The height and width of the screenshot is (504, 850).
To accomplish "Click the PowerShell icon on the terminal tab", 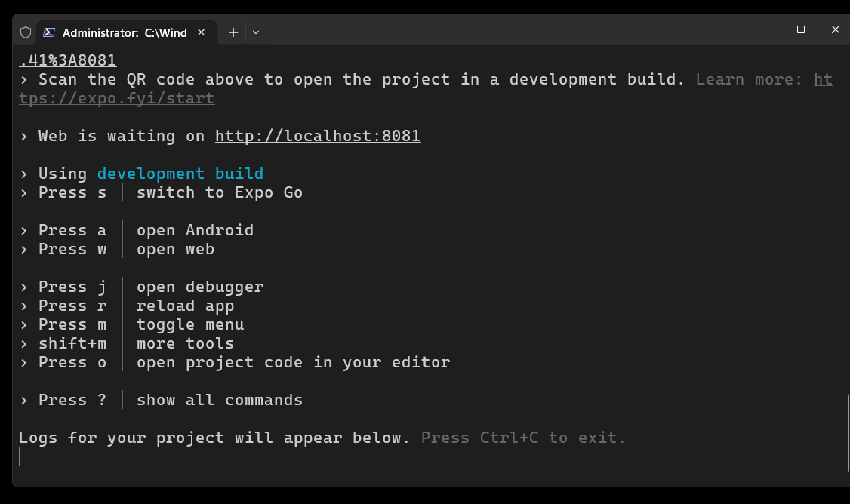I will tap(49, 32).
